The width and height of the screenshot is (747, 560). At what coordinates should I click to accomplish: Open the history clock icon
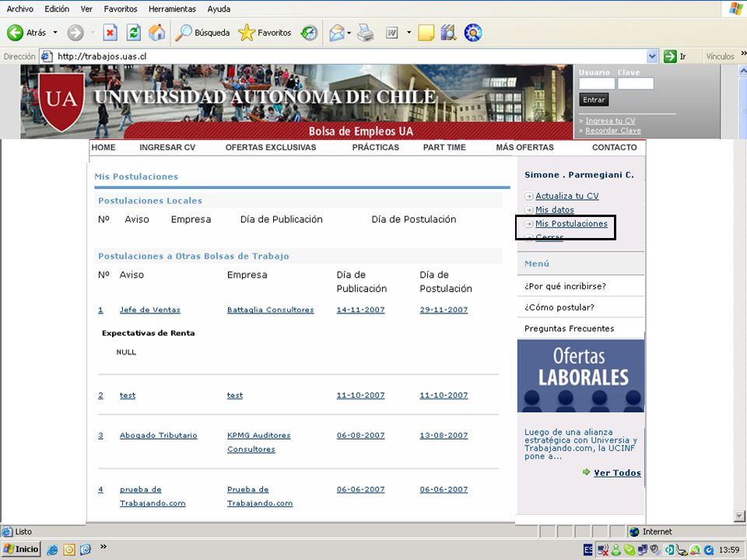pyautogui.click(x=309, y=33)
